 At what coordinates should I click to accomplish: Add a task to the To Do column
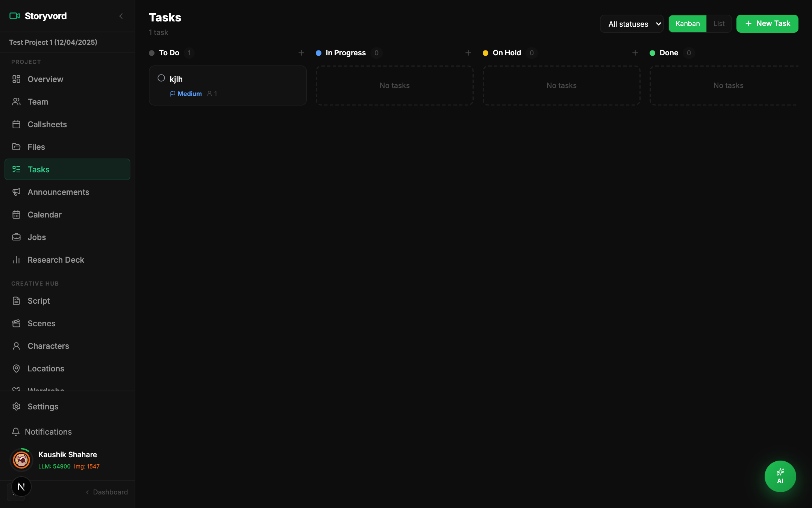click(x=301, y=53)
